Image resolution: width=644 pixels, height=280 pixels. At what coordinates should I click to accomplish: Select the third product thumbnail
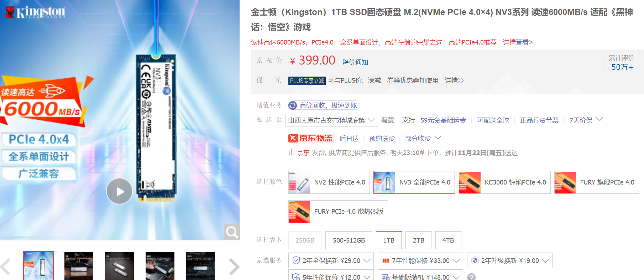tap(119, 266)
